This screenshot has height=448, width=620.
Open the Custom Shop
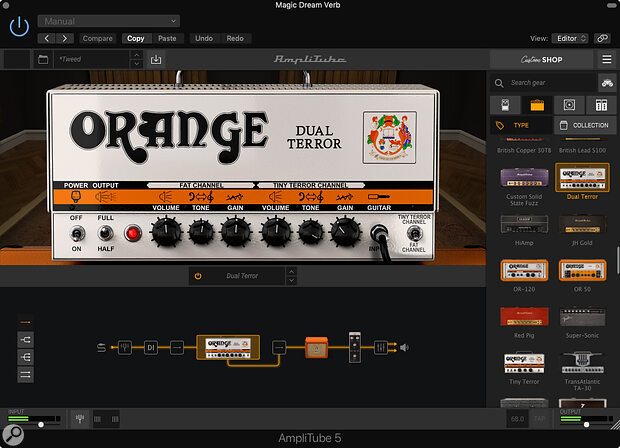[x=541, y=60]
